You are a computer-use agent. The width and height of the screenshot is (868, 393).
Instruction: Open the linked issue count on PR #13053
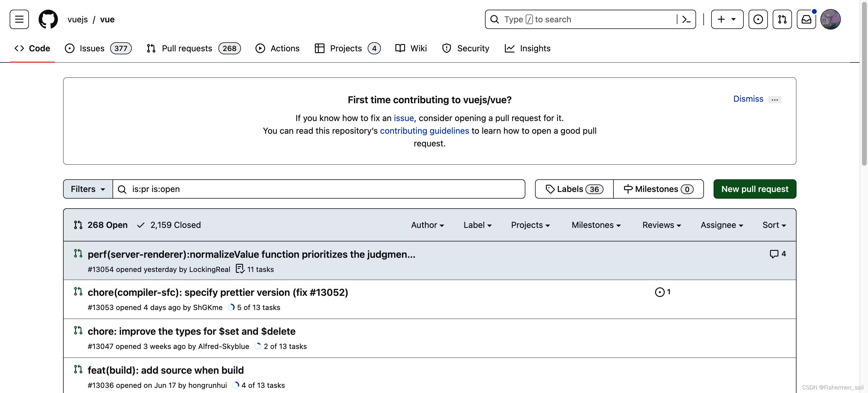(662, 292)
